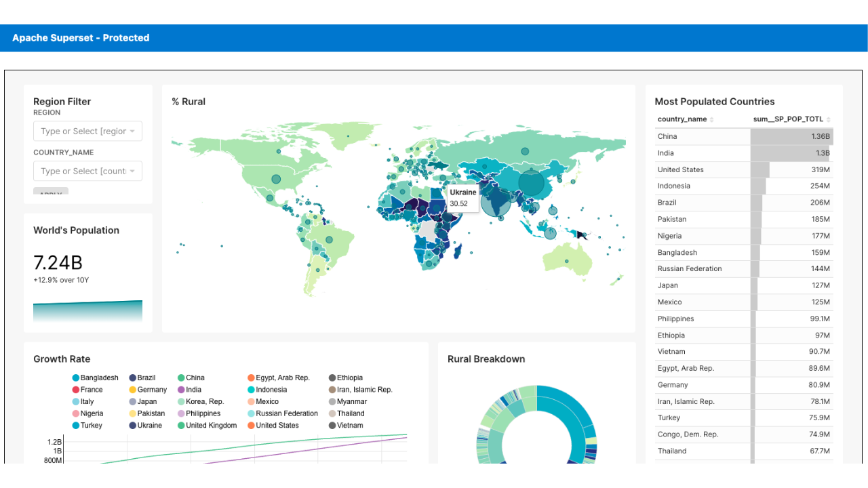Click Egypt, Arab Rep. orange legend marker

pyautogui.click(x=251, y=378)
